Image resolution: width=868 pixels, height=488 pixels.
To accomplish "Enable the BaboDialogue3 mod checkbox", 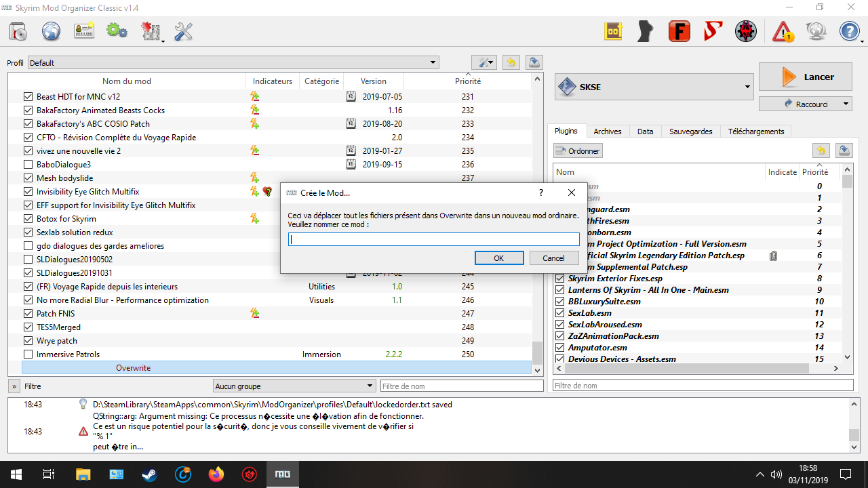I will tap(28, 165).
